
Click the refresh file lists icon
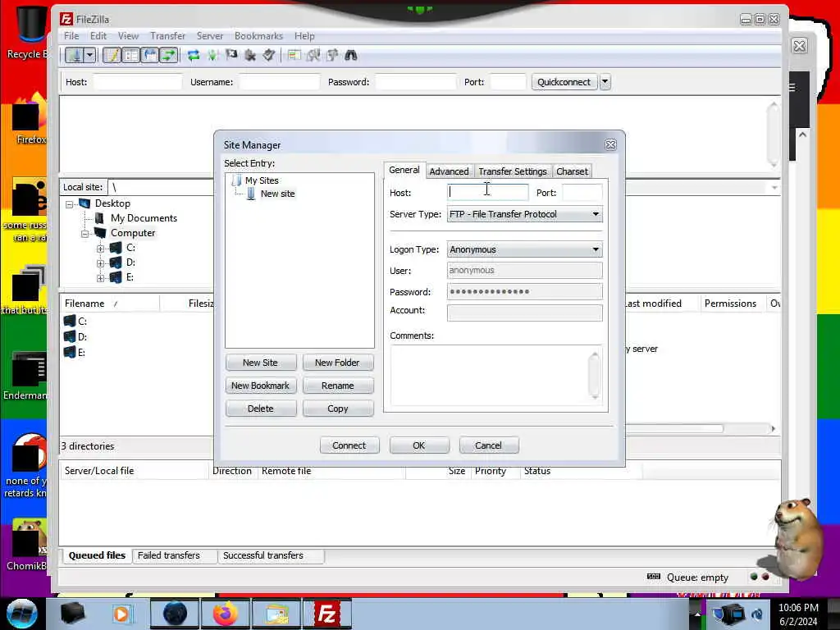tap(194, 55)
